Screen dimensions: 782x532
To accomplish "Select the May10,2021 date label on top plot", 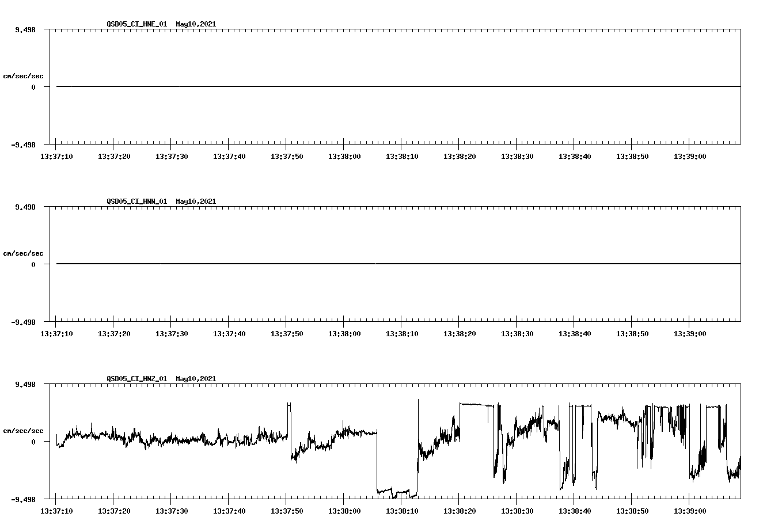I will pyautogui.click(x=195, y=24).
